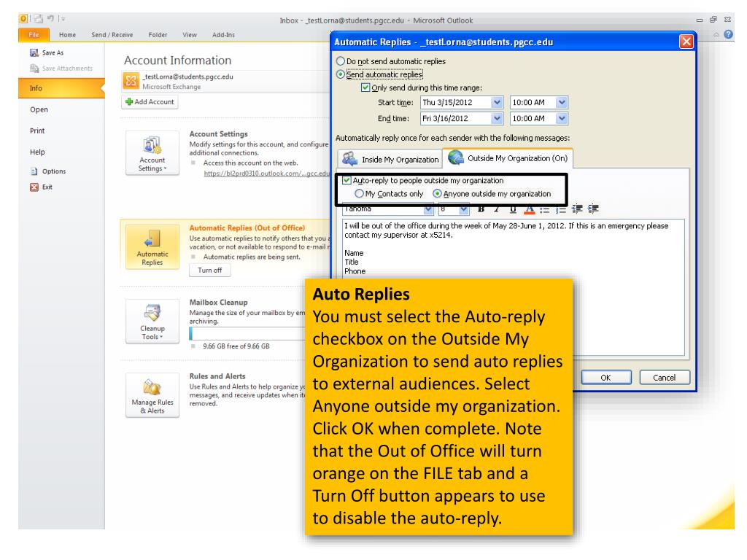Open the Outlook Help question mark icon
Image resolution: width=747 pixels, height=560 pixels.
click(x=729, y=34)
